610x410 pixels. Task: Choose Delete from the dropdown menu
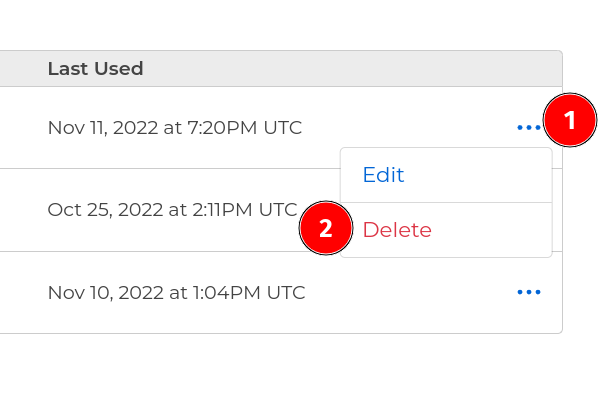[397, 230]
